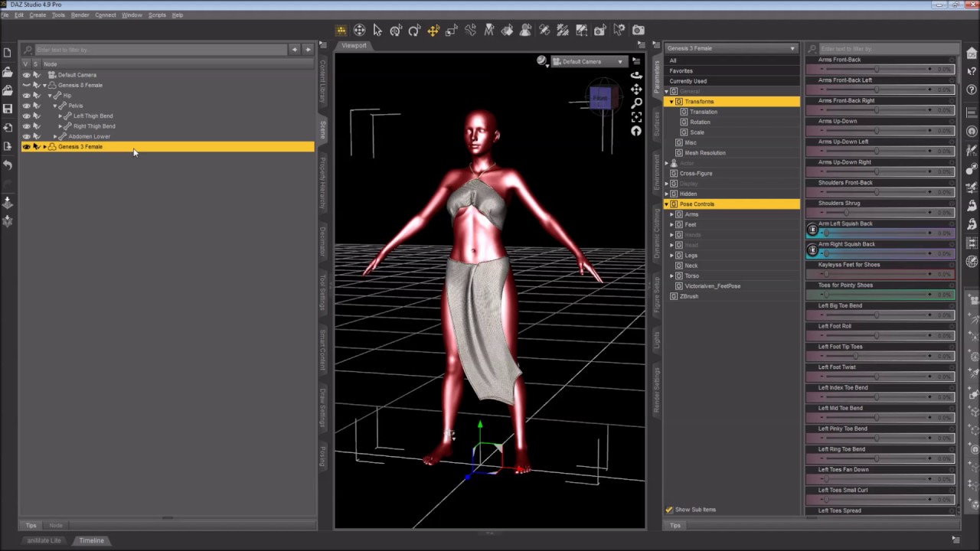This screenshot has width=980, height=551.
Task: Pick the Scale tool in toolbar
Action: click(x=452, y=30)
